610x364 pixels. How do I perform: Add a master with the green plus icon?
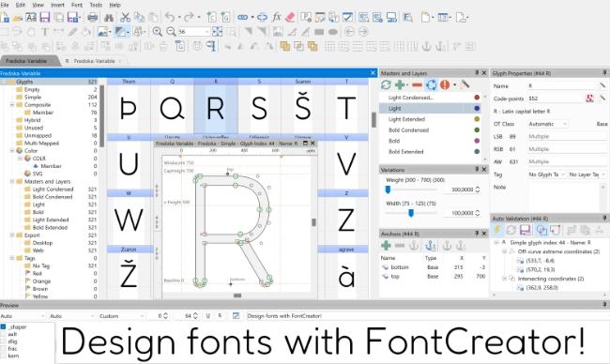click(x=400, y=84)
